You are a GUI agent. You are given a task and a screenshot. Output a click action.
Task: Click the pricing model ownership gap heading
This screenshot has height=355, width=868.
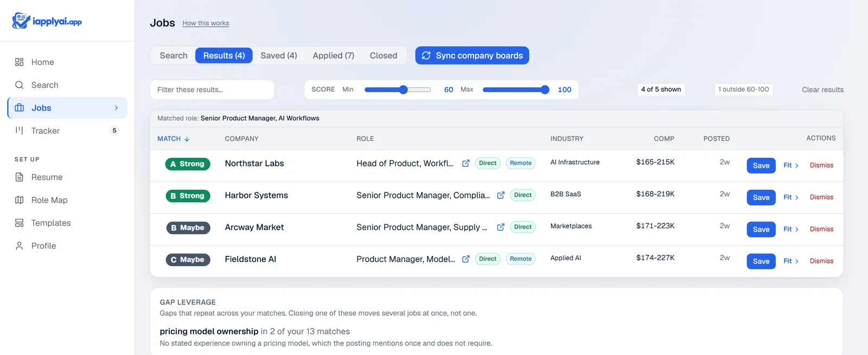click(x=209, y=331)
